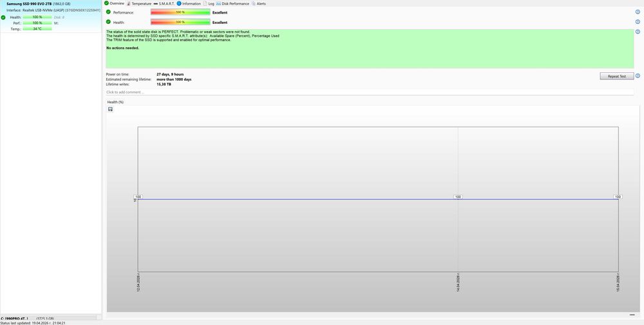
Task: Click the Health 100 % bar in disk panel
Action: (37, 17)
